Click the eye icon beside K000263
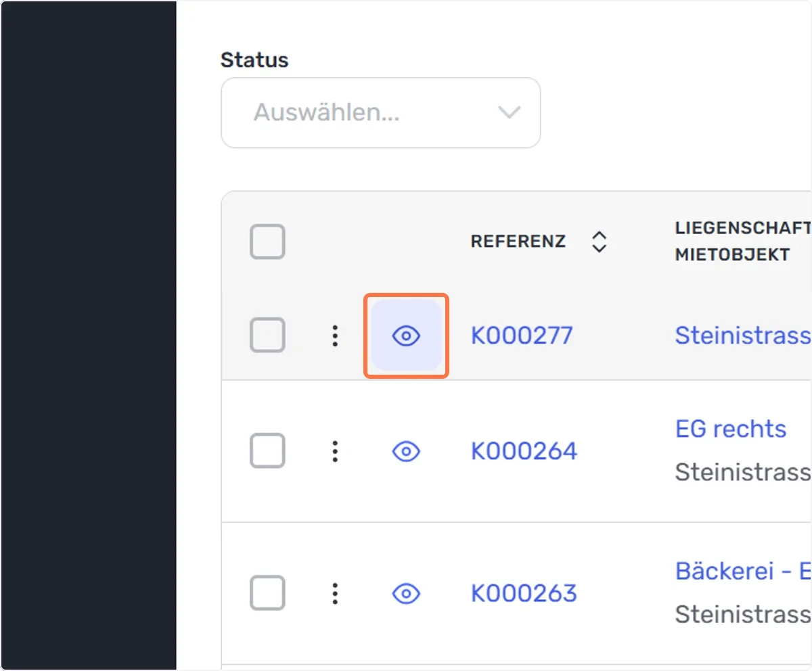The height and width of the screenshot is (671, 812). 406,594
